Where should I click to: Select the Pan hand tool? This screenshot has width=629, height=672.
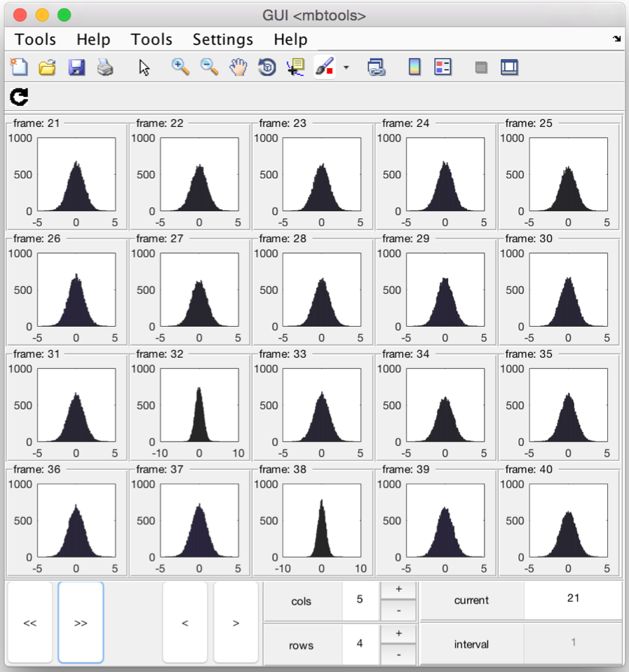pos(238,67)
